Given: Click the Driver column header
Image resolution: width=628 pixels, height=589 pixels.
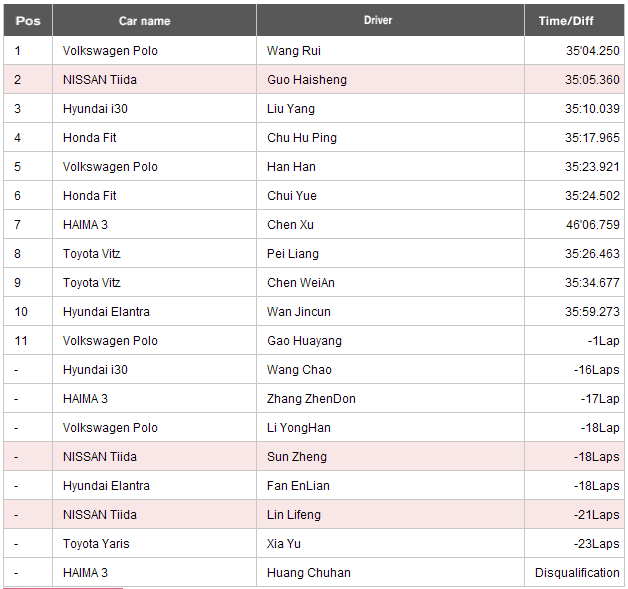Looking at the screenshot, I should pos(378,20).
